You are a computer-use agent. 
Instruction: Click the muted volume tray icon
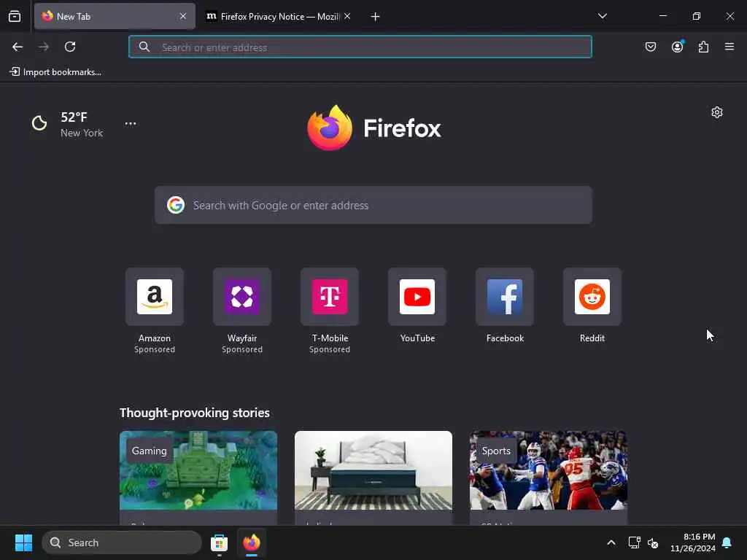653,542
